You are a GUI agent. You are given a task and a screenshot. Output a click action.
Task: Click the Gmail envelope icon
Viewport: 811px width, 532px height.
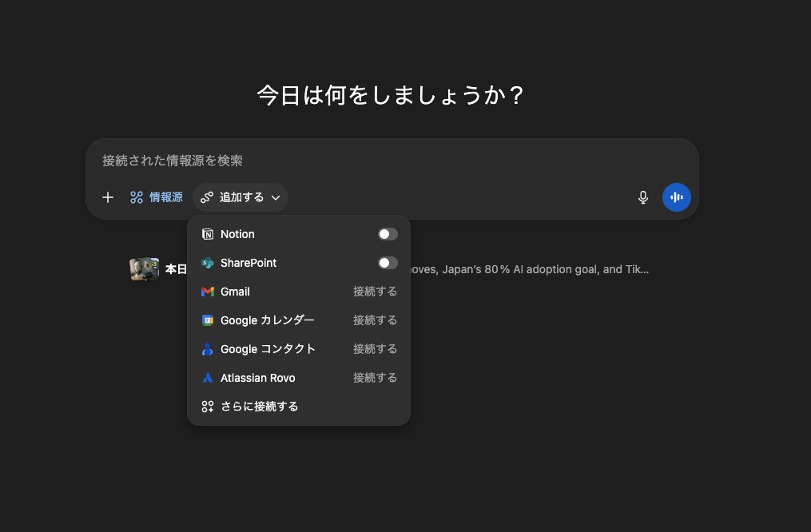[x=208, y=292]
